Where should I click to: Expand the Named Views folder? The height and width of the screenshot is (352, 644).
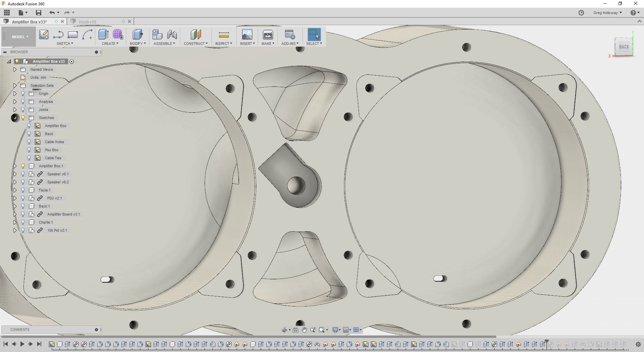15,69
